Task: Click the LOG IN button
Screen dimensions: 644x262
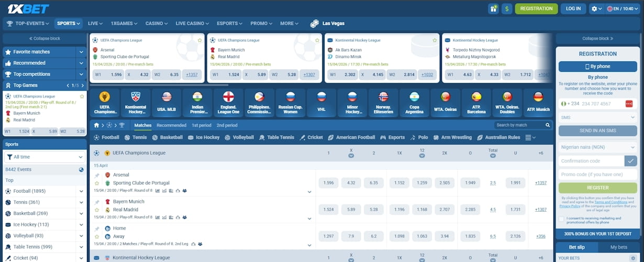Action: point(573,8)
